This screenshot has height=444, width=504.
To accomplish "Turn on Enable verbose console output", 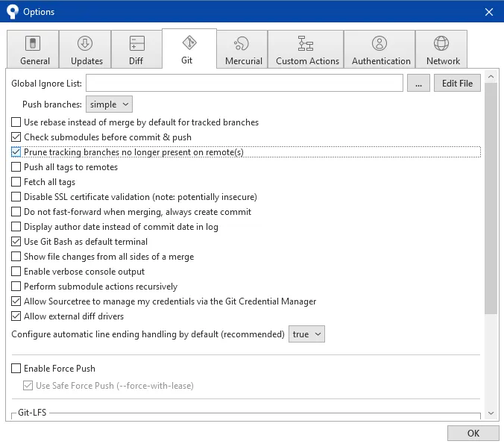I will click(16, 271).
